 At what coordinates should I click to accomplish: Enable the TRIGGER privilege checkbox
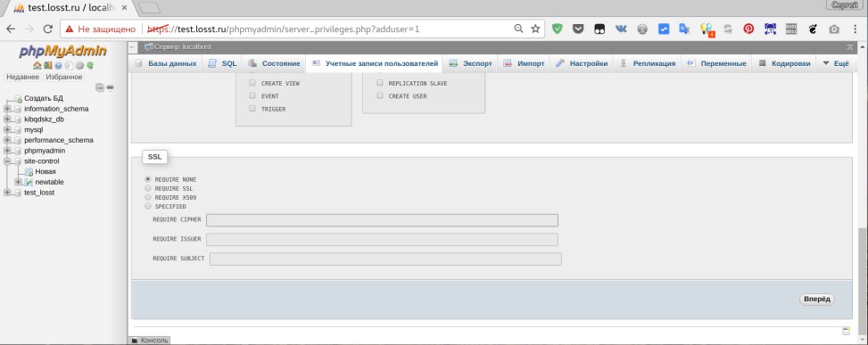pos(252,109)
